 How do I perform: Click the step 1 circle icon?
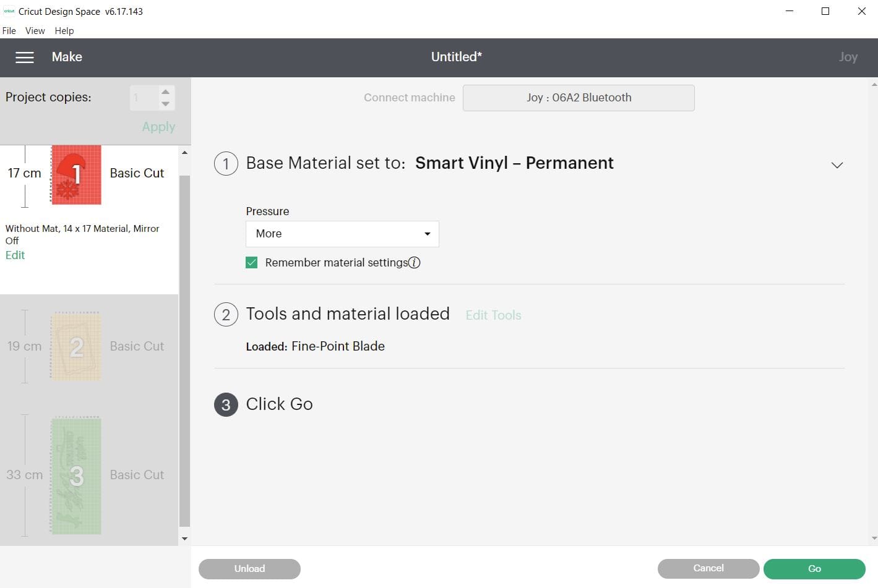(226, 164)
